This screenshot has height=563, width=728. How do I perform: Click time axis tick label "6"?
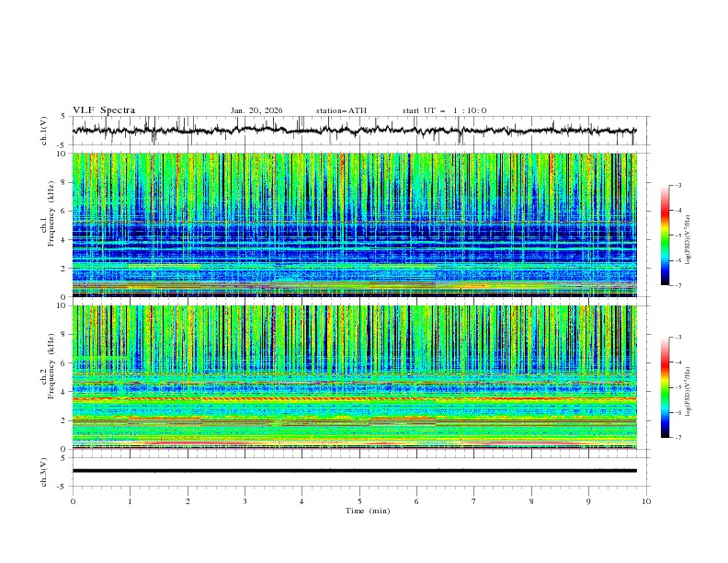click(416, 501)
